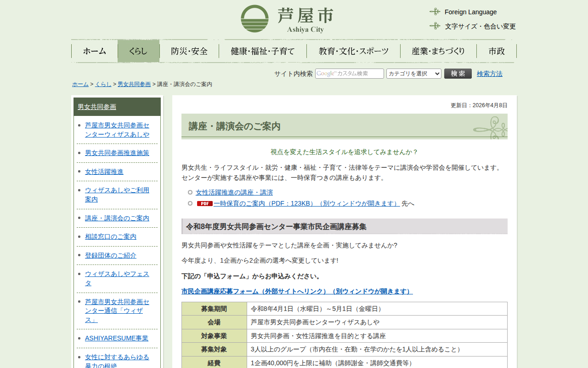Image resolution: width=588 pixels, height=368 pixels.
Task: Open 女性活躍推進の講座・講演 link
Action: click(234, 192)
